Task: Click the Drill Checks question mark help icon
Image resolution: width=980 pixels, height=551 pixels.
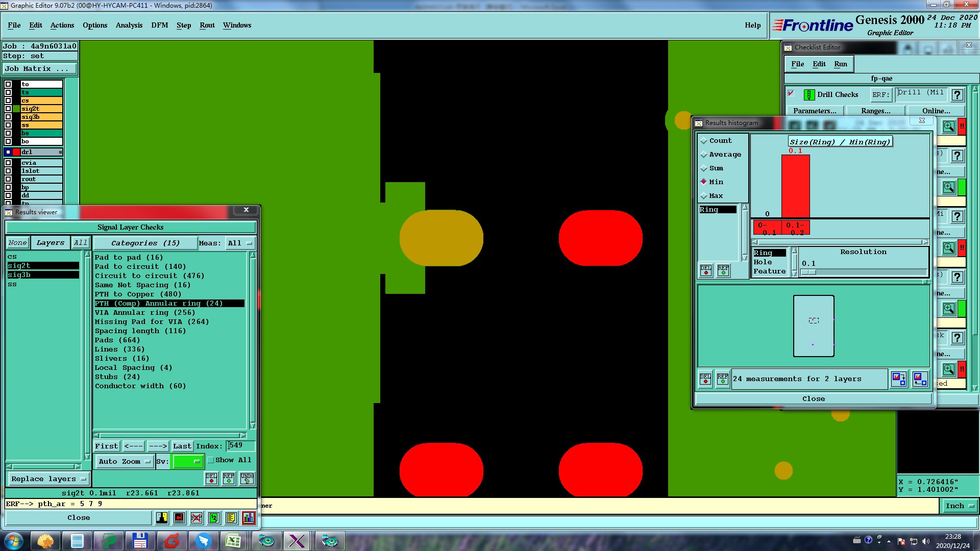Action: pos(958,95)
